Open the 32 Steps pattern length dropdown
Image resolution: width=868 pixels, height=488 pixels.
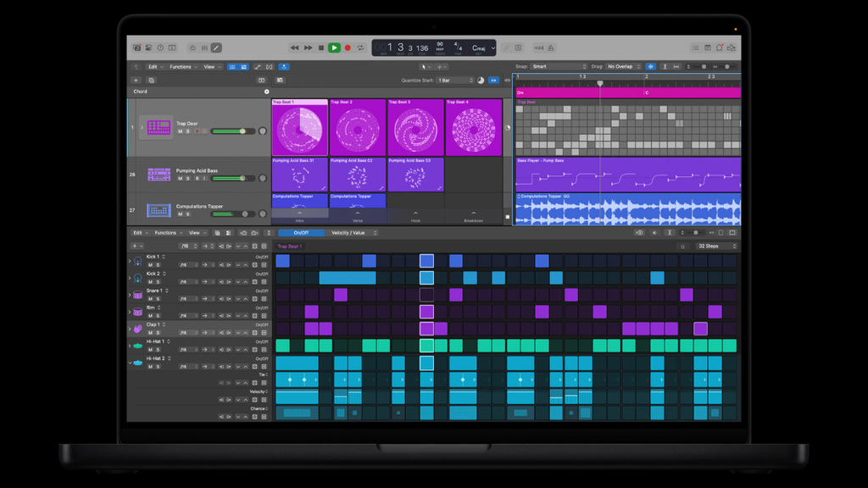click(x=715, y=246)
